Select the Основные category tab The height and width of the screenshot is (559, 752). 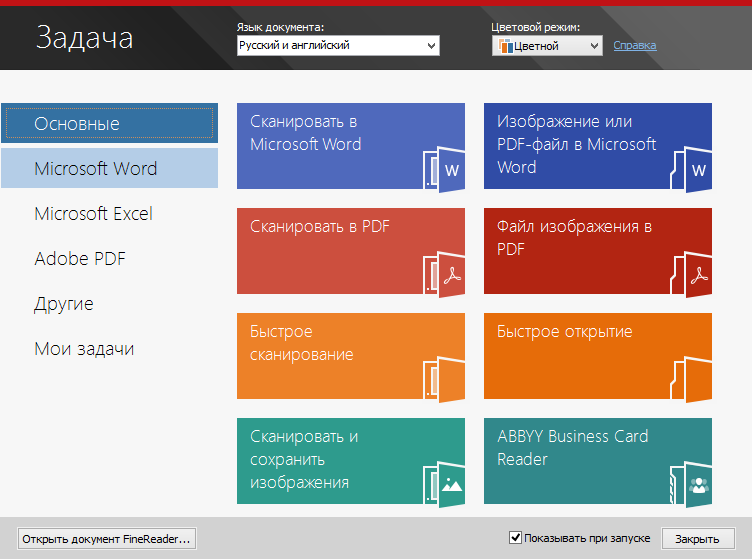tap(109, 123)
